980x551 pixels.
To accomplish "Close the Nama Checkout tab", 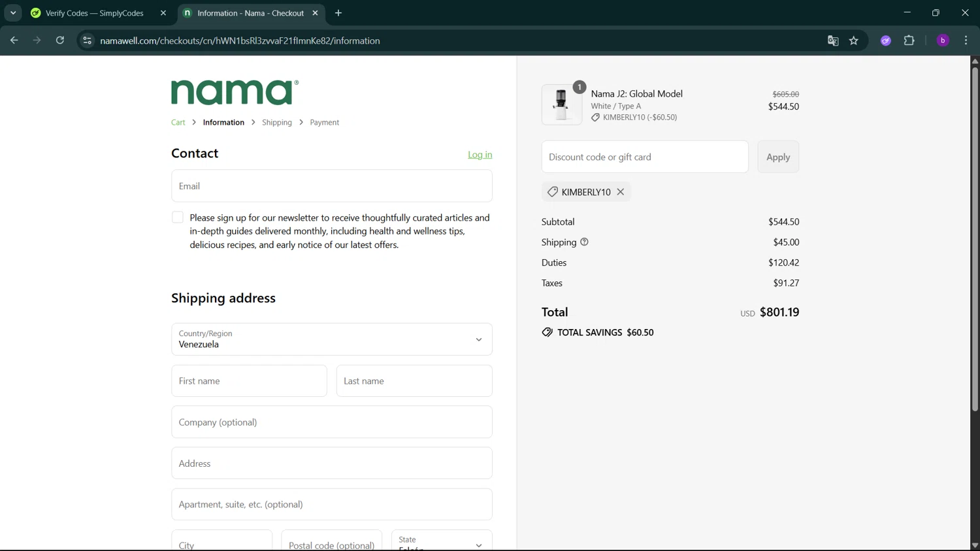I will point(315,13).
